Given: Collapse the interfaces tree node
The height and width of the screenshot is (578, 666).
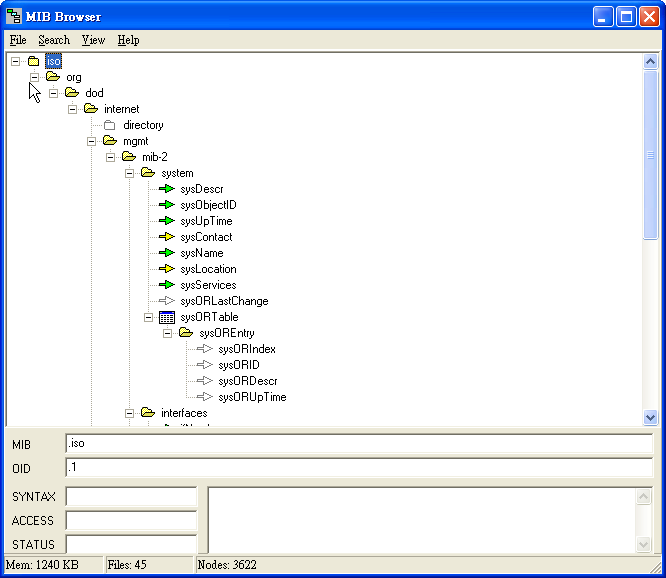Looking at the screenshot, I should pos(130,413).
